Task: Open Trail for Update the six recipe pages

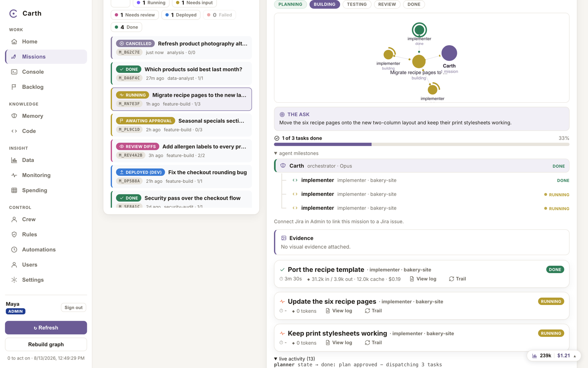Action: tap(373, 311)
